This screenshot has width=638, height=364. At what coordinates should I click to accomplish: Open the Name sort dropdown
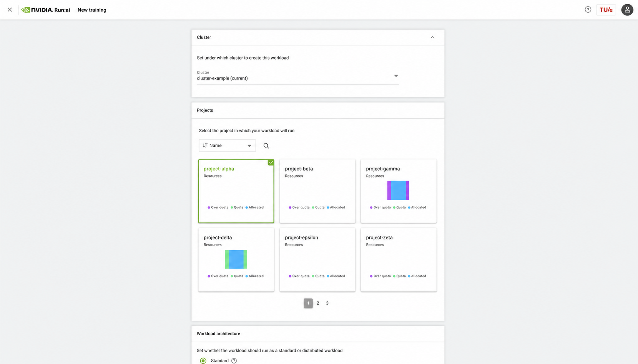(227, 145)
